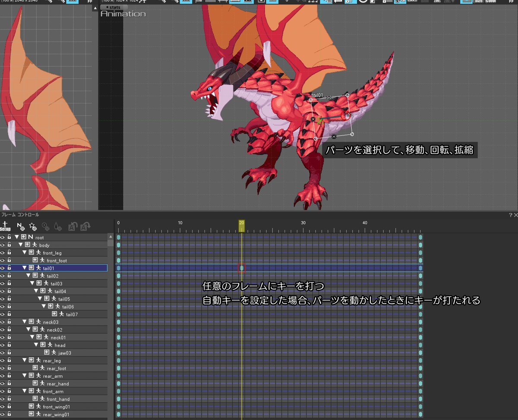The image size is (518, 420).
Task: Click the tail01 pivot point in the viewport
Action: pos(319,122)
